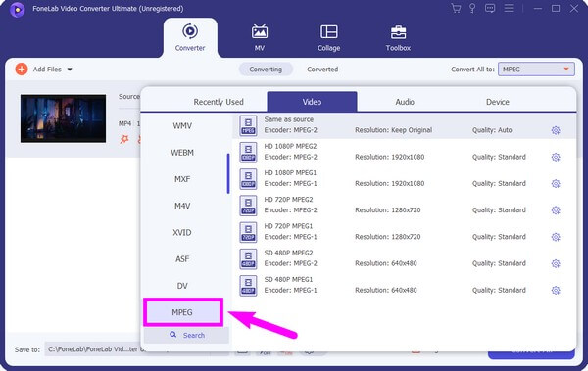Open the Converted list
The width and height of the screenshot is (588, 371).
(322, 70)
